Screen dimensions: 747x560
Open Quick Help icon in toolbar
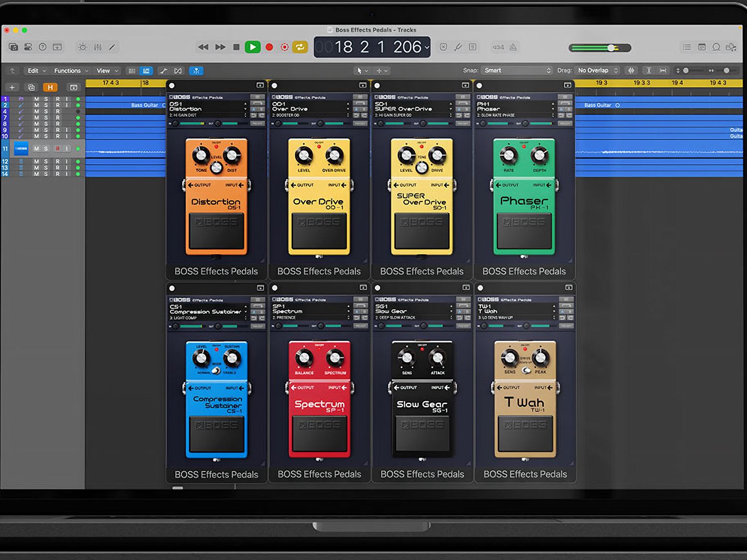[43, 47]
